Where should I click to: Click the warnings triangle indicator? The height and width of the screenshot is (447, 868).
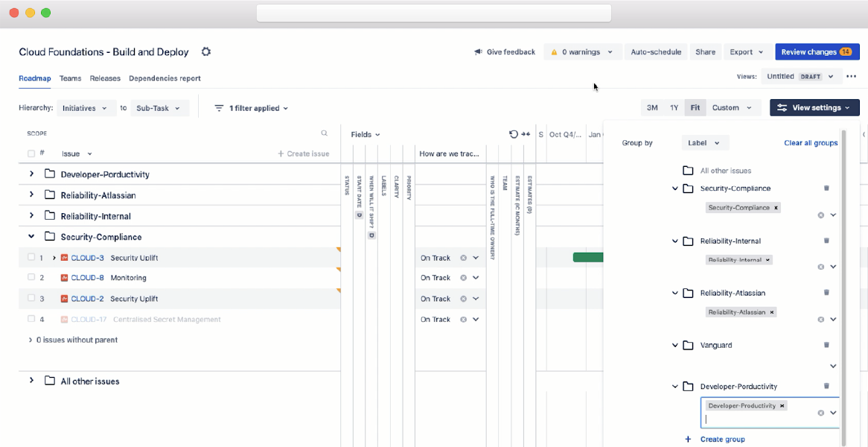click(x=555, y=51)
